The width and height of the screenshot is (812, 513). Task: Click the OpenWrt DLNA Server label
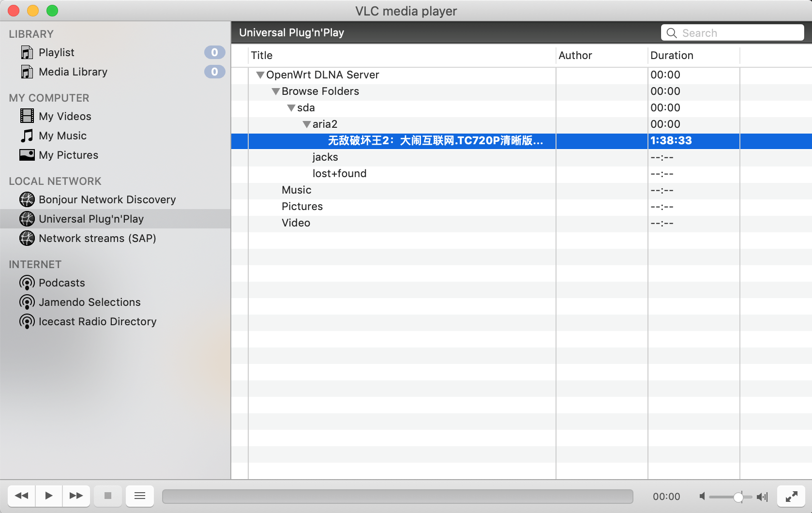[322, 75]
